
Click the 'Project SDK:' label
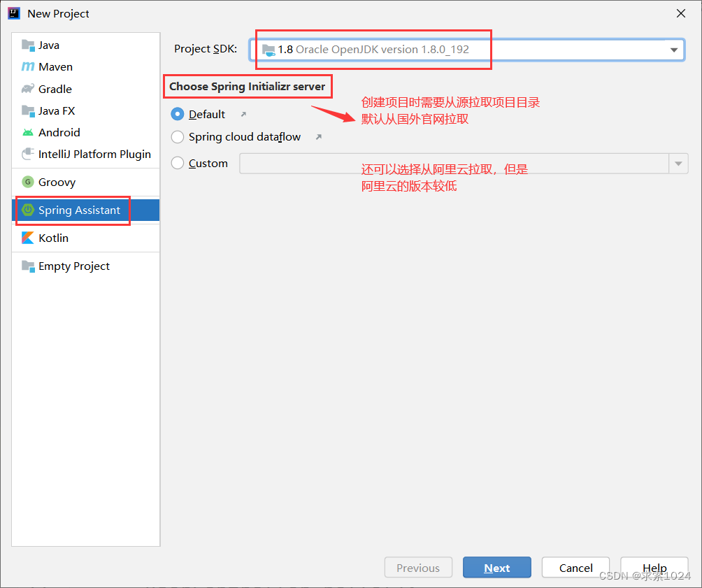206,49
